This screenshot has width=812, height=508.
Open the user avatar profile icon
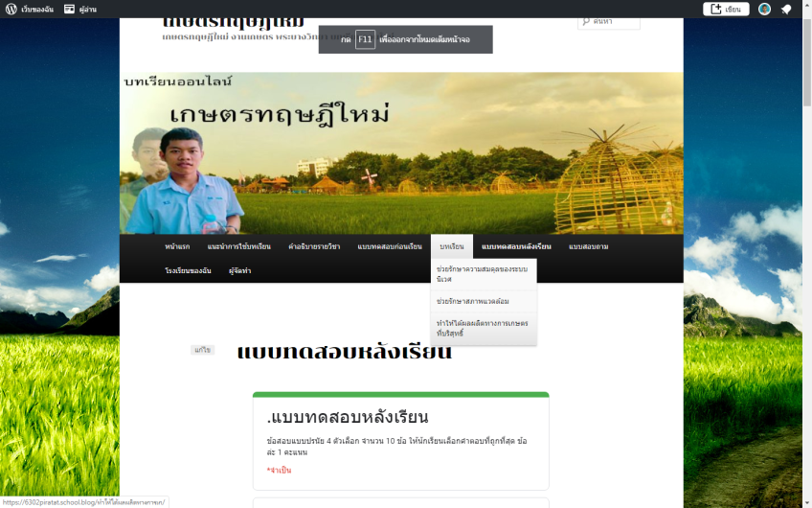(x=764, y=9)
